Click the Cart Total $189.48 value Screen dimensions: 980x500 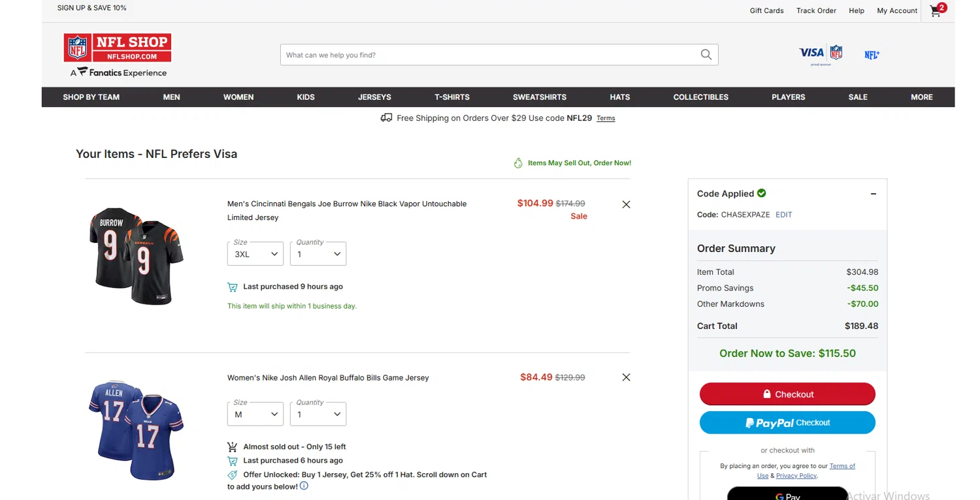[861, 326]
